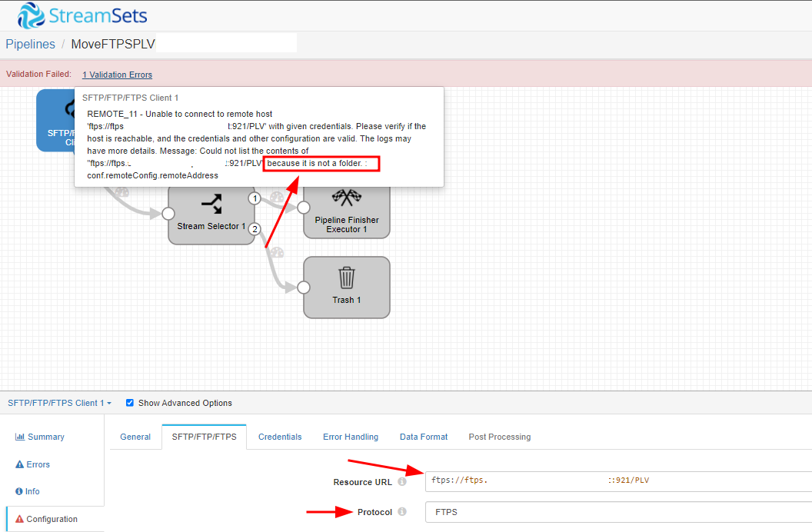Select the SFTP/FTP/FTPS Client origin stage

[x=55, y=121]
